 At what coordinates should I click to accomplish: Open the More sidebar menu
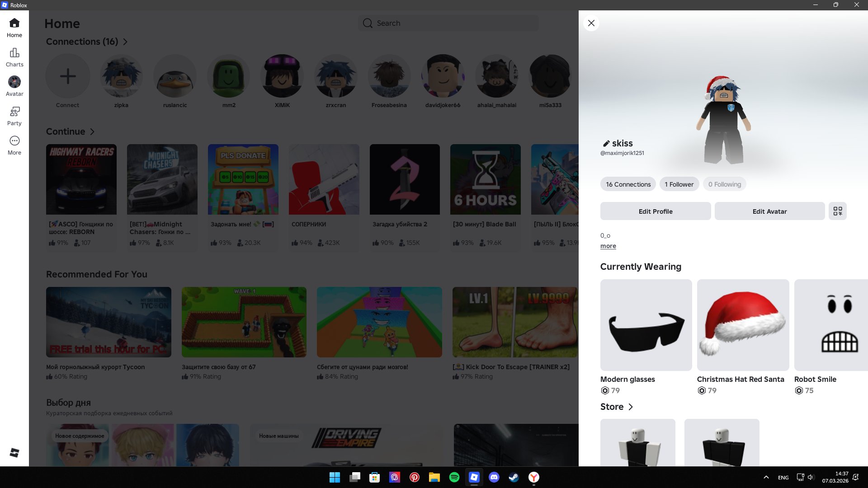click(14, 145)
